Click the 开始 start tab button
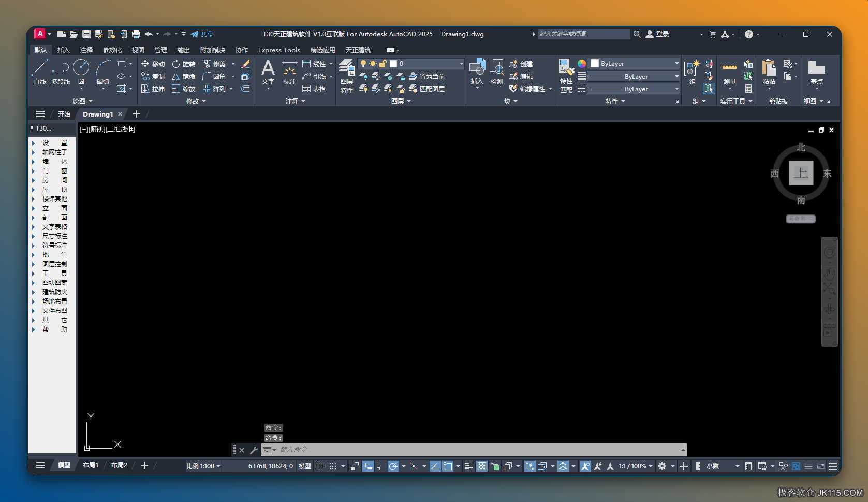Viewport: 868px width, 502px height. point(64,114)
